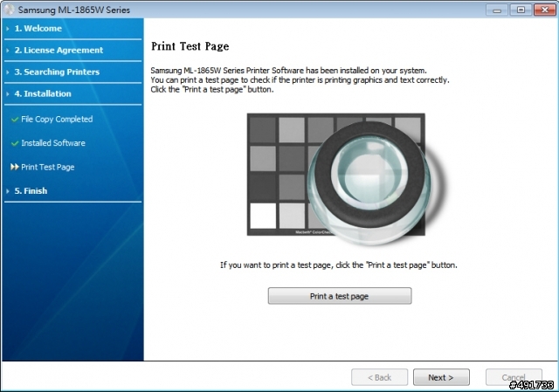Click the checkmark next to Installed Software

[x=15, y=143]
